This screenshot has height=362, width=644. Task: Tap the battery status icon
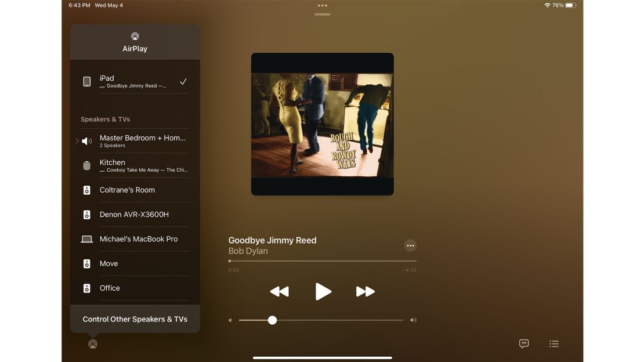pyautogui.click(x=571, y=5)
